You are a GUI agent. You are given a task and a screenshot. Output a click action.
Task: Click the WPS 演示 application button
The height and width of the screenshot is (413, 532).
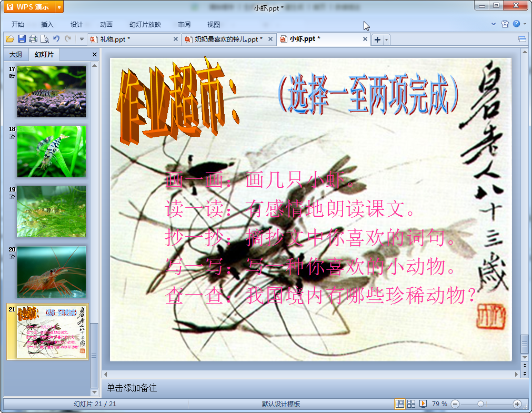click(x=30, y=7)
